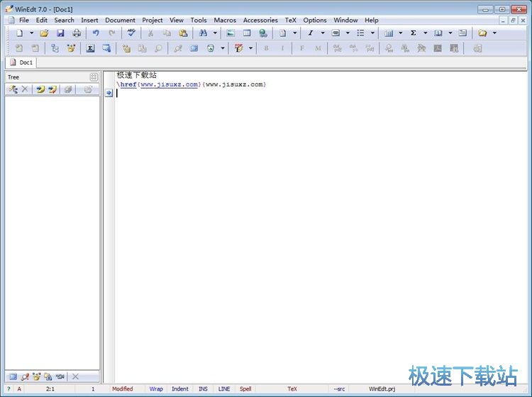The image size is (532, 397).
Task: Click the TeX document mode in status bar
Action: (x=292, y=389)
